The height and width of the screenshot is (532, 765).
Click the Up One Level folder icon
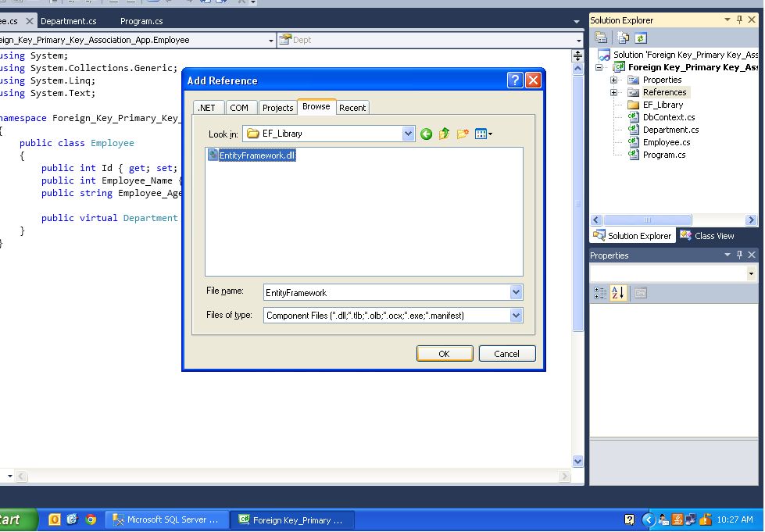444,134
